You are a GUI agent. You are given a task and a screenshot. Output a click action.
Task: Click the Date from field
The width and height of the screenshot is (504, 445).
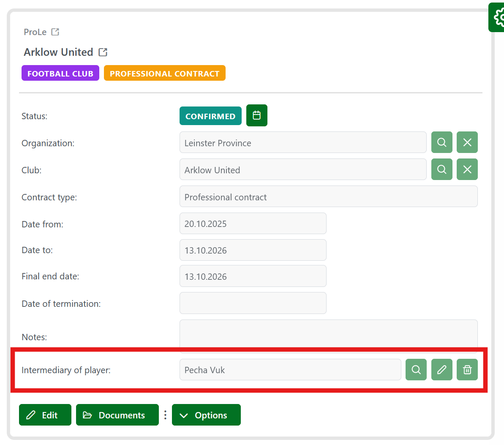(253, 224)
